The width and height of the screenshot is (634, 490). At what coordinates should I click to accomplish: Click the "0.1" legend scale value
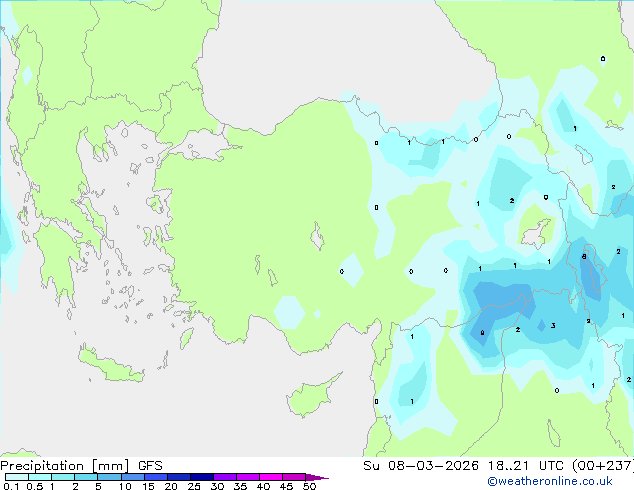[x=11, y=486]
